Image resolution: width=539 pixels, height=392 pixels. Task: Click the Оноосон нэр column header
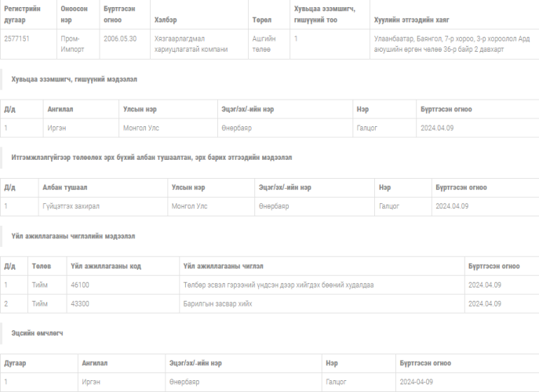point(72,15)
